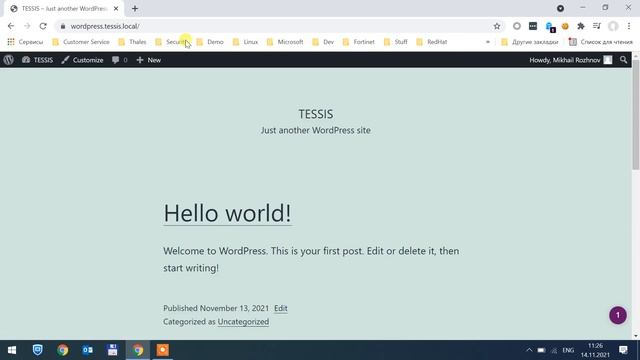The height and width of the screenshot is (360, 640).
Task: Click the dark rectangular extension icon
Action: 533,26
